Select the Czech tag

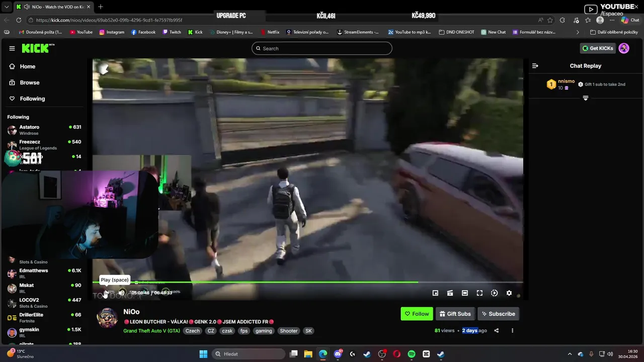pos(192,331)
